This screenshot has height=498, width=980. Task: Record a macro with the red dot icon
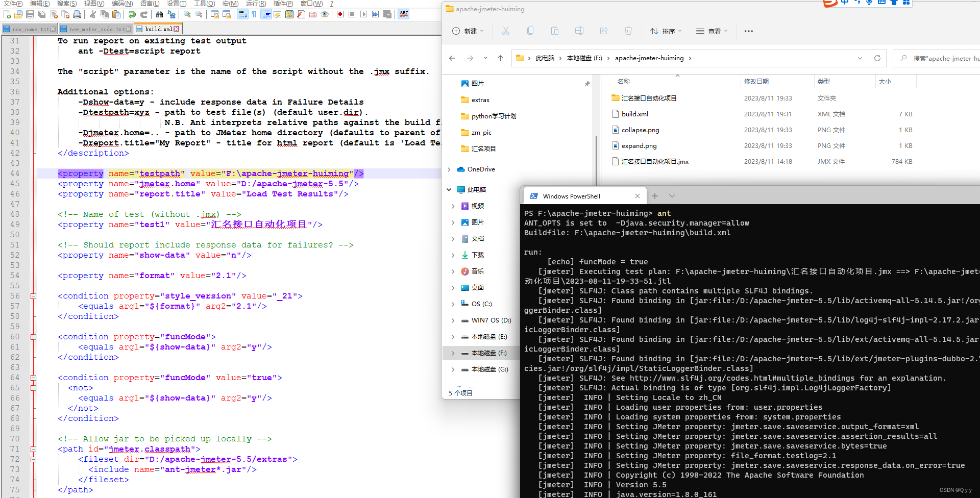click(340, 14)
